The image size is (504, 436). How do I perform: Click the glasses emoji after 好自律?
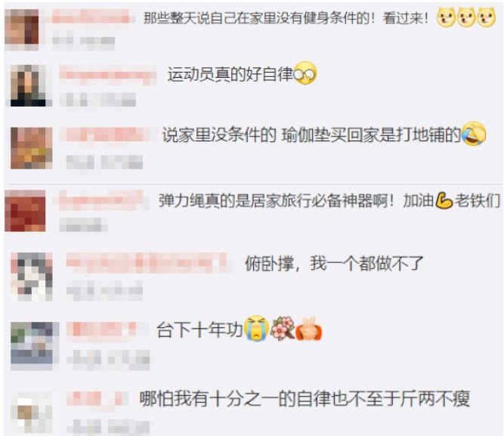pos(305,73)
